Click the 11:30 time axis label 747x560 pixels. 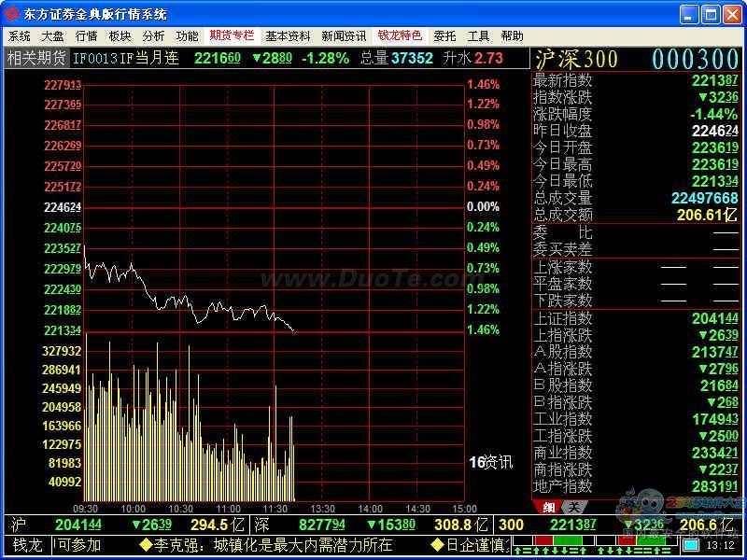pos(275,509)
